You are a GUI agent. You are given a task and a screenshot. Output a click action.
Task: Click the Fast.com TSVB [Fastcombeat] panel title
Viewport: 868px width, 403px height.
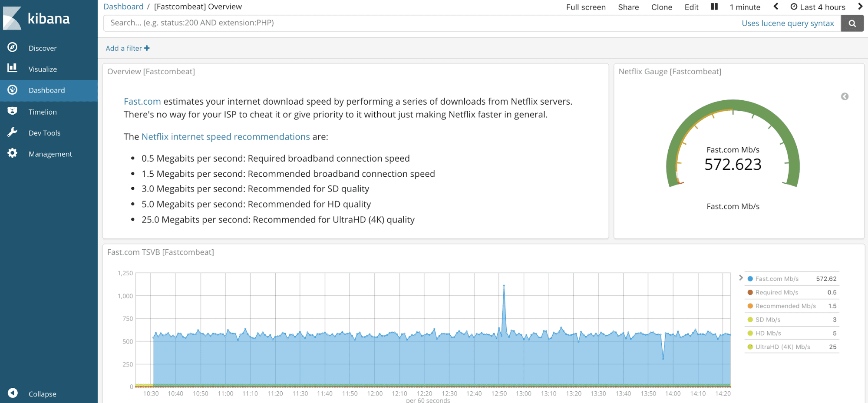pos(161,252)
